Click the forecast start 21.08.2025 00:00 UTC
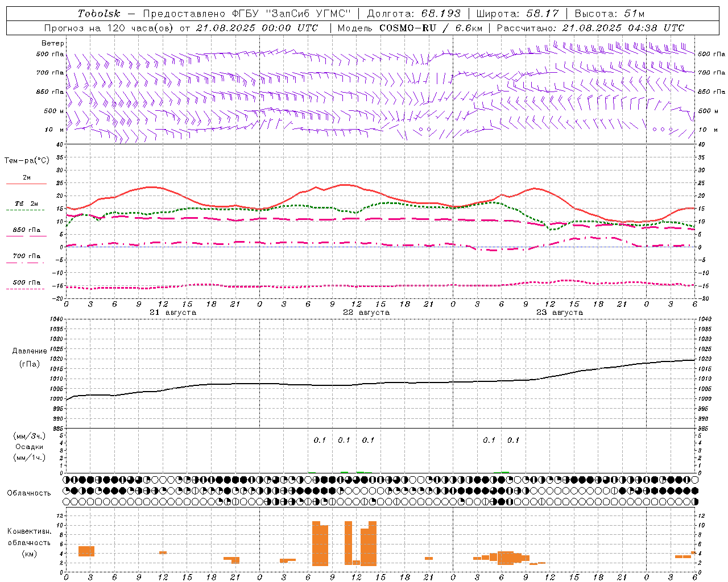Image resolution: width=728 pixels, height=582 pixels. (x=257, y=28)
